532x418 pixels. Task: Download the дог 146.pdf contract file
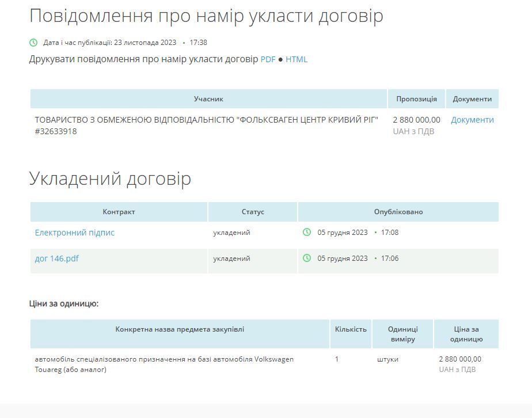(x=57, y=259)
